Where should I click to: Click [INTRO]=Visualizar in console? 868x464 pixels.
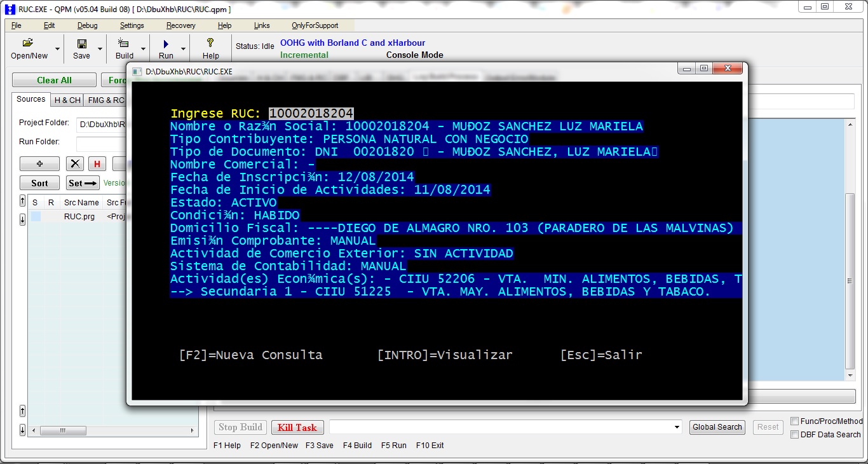(445, 355)
